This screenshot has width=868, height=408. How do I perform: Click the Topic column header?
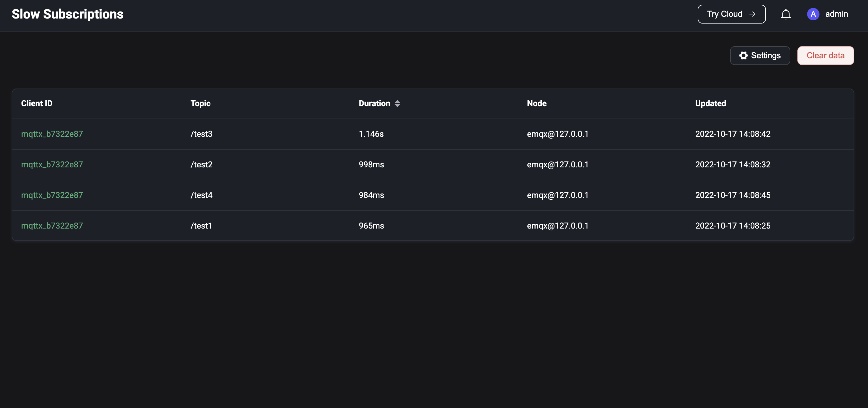(x=200, y=104)
